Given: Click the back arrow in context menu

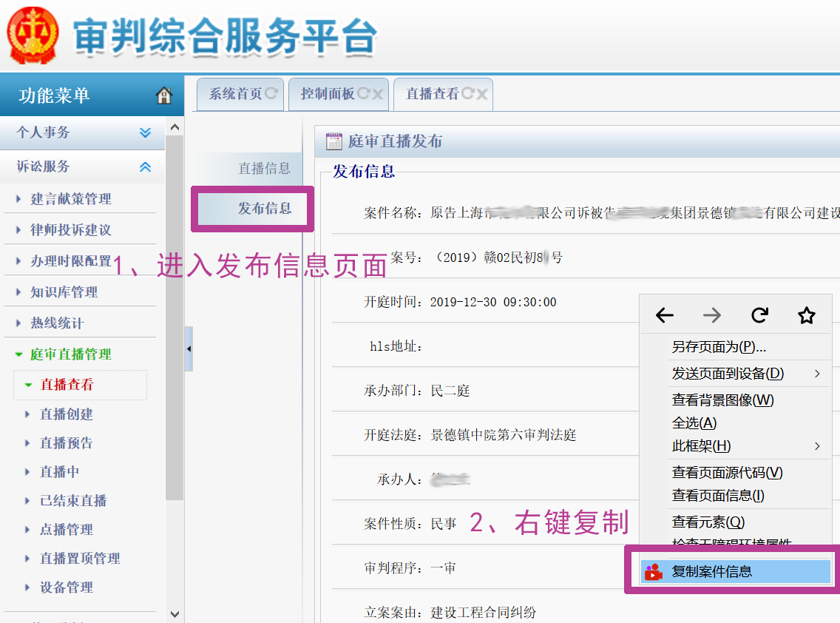Looking at the screenshot, I should pos(664,316).
